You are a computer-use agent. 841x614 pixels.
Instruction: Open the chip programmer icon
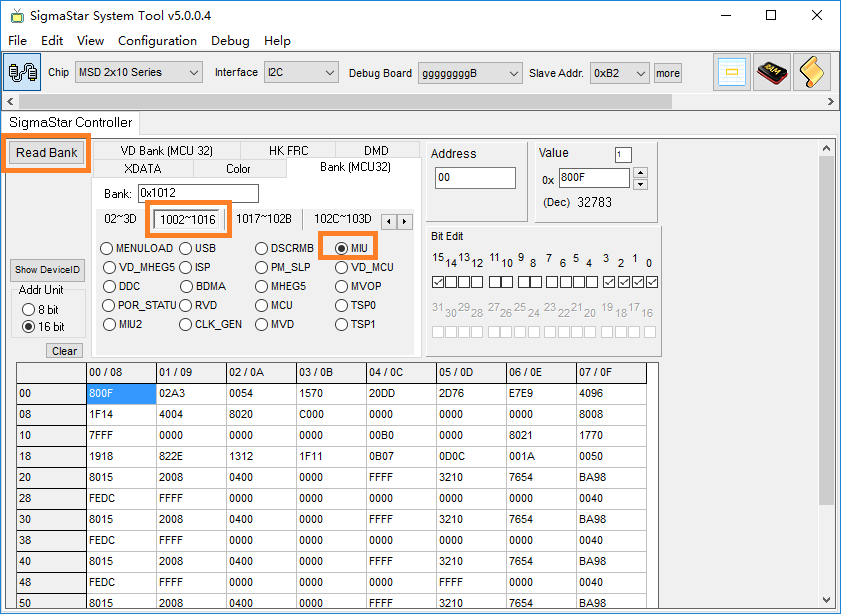click(x=772, y=73)
